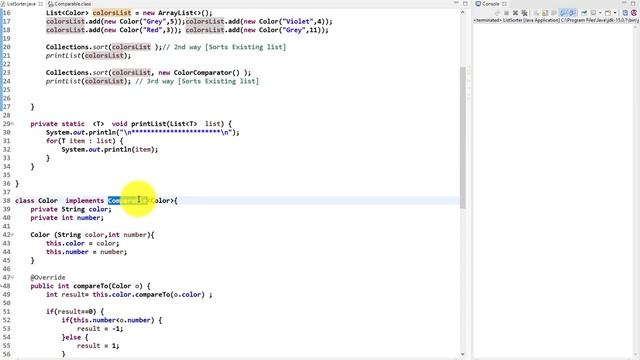Toggle Scroll Lock in the Console toolbar

[x=544, y=13]
